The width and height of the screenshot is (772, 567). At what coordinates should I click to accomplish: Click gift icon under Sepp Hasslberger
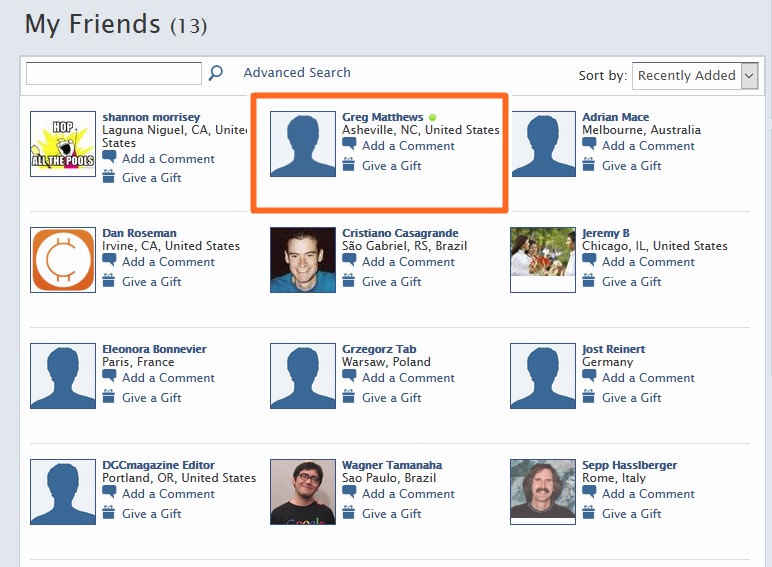coord(589,513)
